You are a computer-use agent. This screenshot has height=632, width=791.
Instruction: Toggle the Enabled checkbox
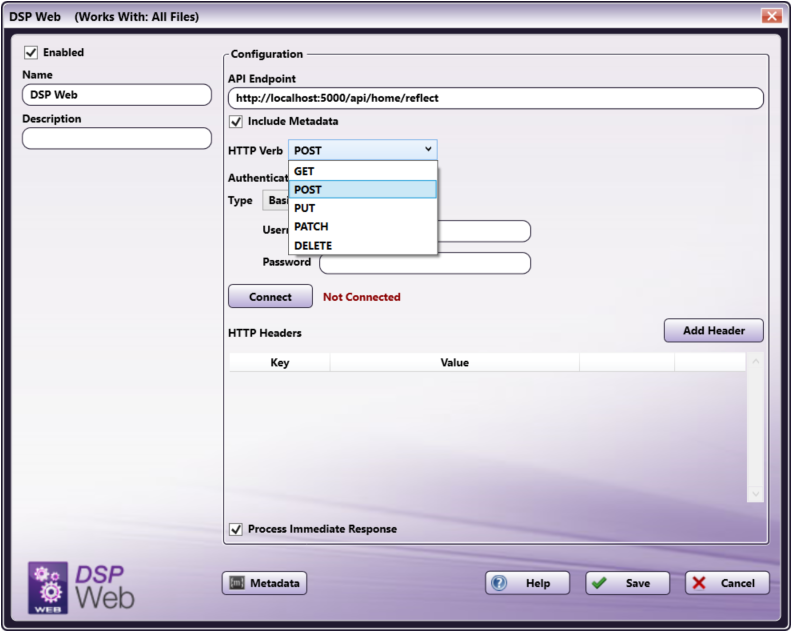coord(31,53)
